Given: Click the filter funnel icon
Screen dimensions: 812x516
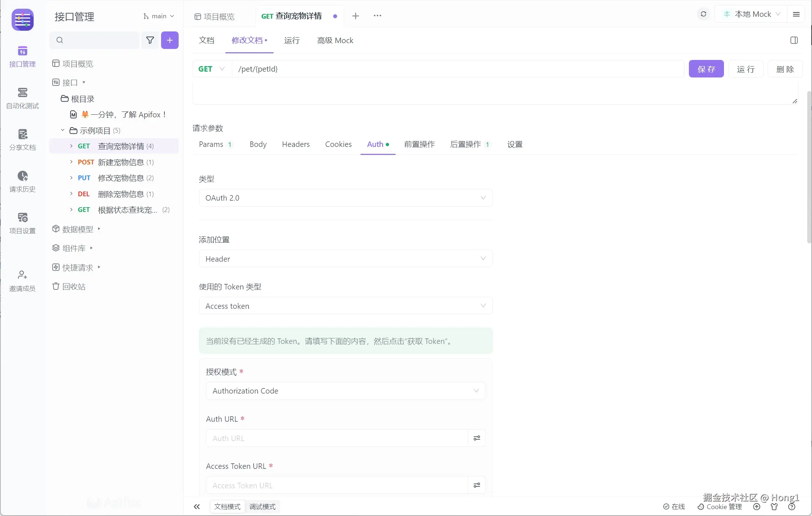Looking at the screenshot, I should pos(150,40).
